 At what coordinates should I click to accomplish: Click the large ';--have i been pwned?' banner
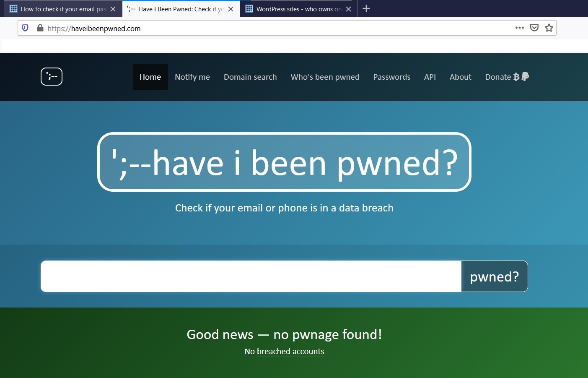[284, 162]
